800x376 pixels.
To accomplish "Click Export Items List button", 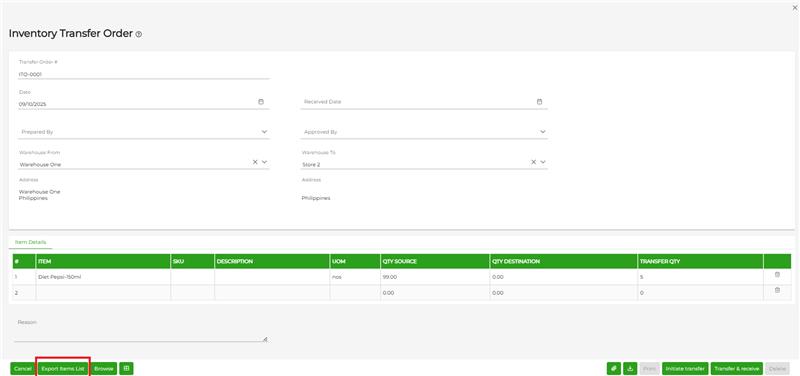I will tap(63, 368).
